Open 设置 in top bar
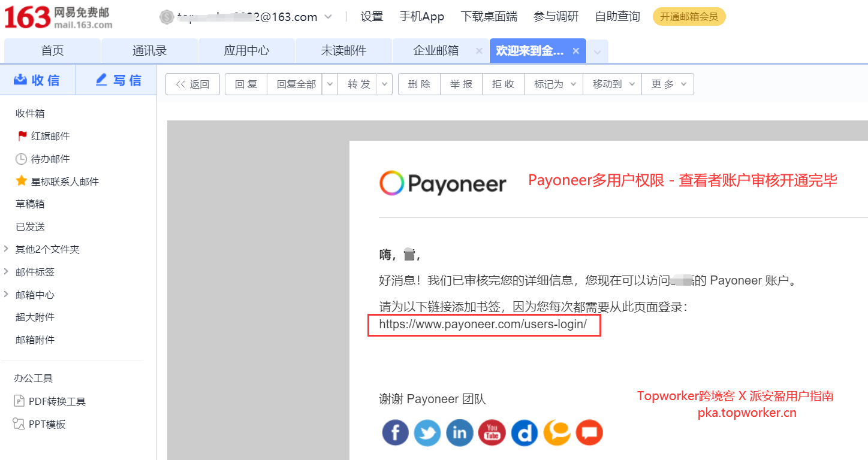868x460 pixels. pos(372,17)
